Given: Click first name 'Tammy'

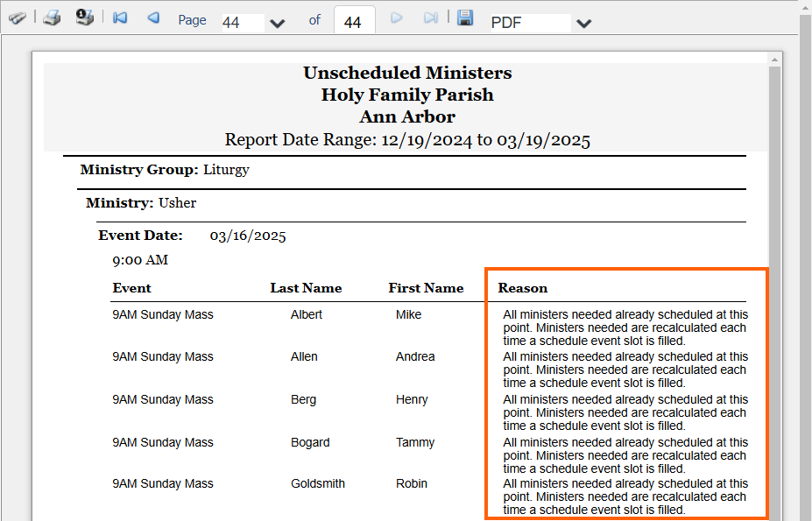Looking at the screenshot, I should pyautogui.click(x=415, y=443).
